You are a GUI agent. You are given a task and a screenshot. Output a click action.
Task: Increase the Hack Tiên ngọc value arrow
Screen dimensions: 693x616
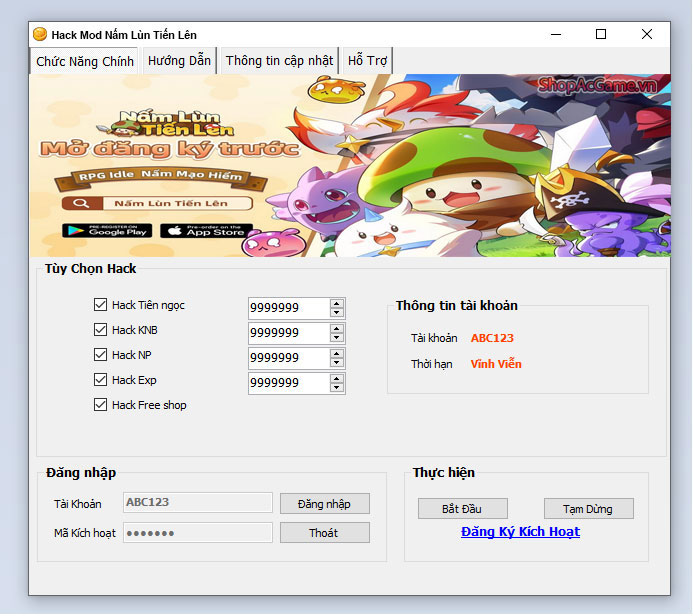coord(337,303)
